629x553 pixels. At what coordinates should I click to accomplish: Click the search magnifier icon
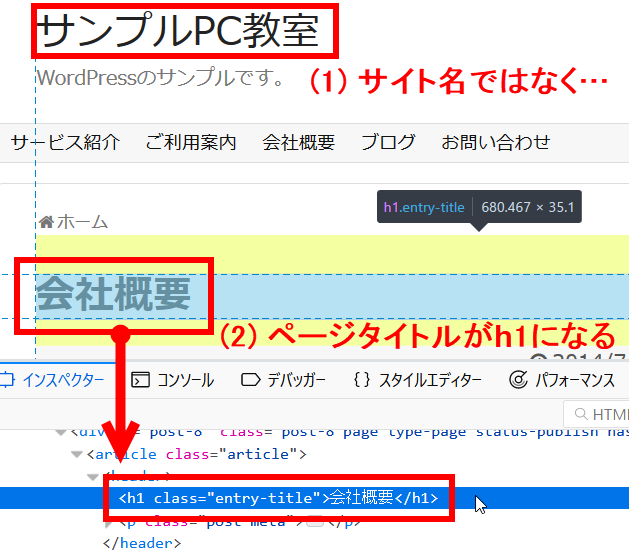coord(580,414)
